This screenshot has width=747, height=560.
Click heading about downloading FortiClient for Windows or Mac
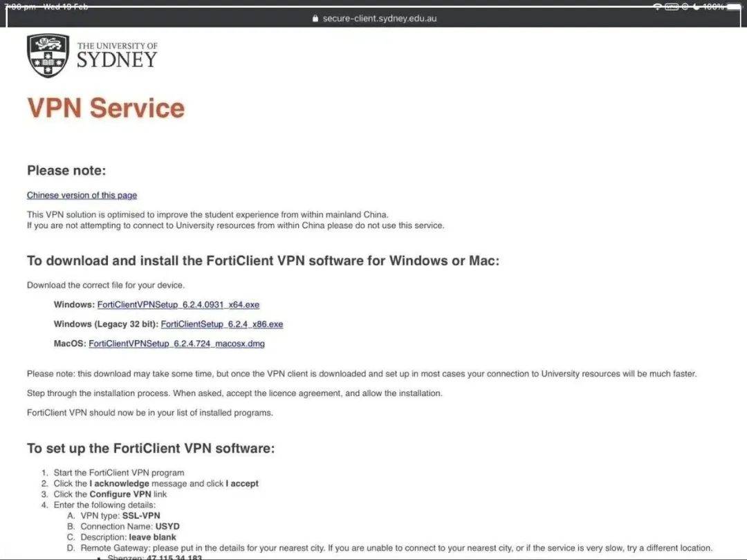(263, 261)
